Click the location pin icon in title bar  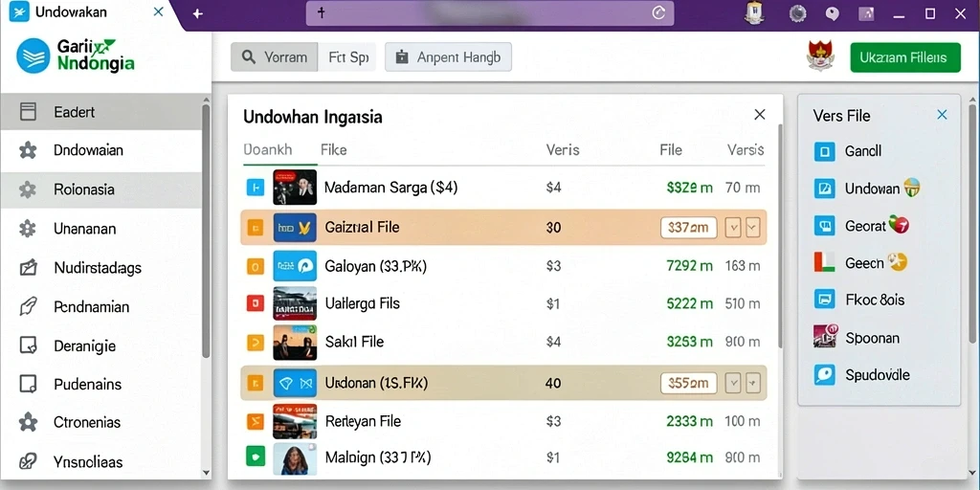[x=832, y=13]
